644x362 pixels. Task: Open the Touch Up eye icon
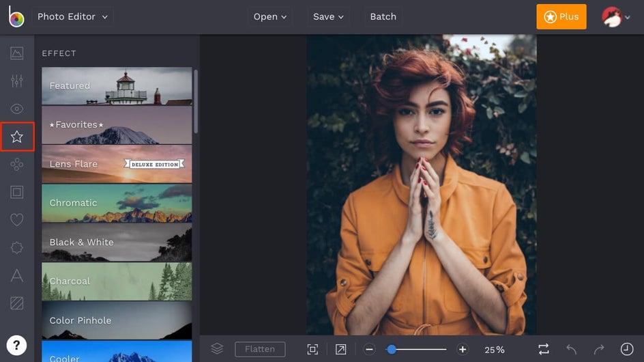pyautogui.click(x=17, y=109)
